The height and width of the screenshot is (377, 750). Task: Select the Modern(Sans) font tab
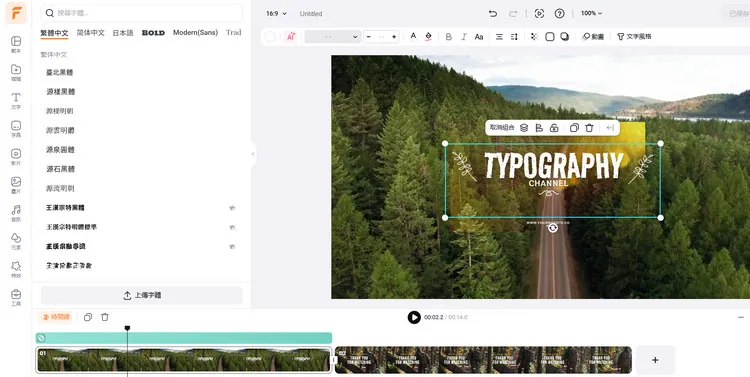(195, 33)
